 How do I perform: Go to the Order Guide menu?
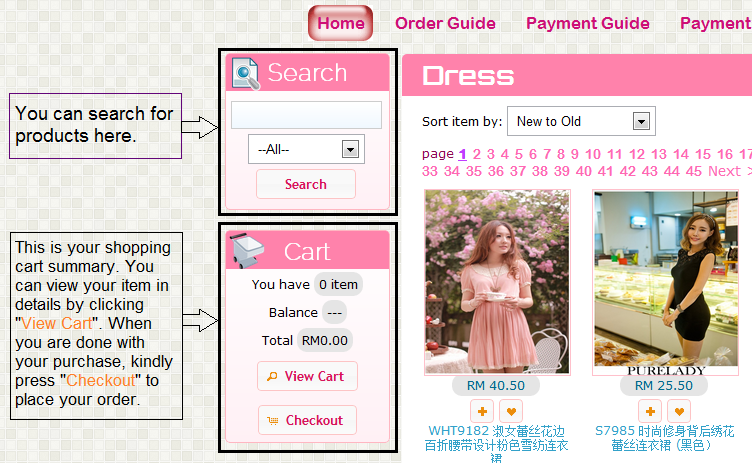[445, 23]
